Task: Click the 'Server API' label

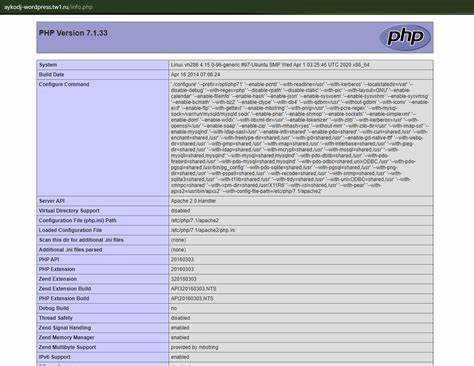Action: point(52,201)
